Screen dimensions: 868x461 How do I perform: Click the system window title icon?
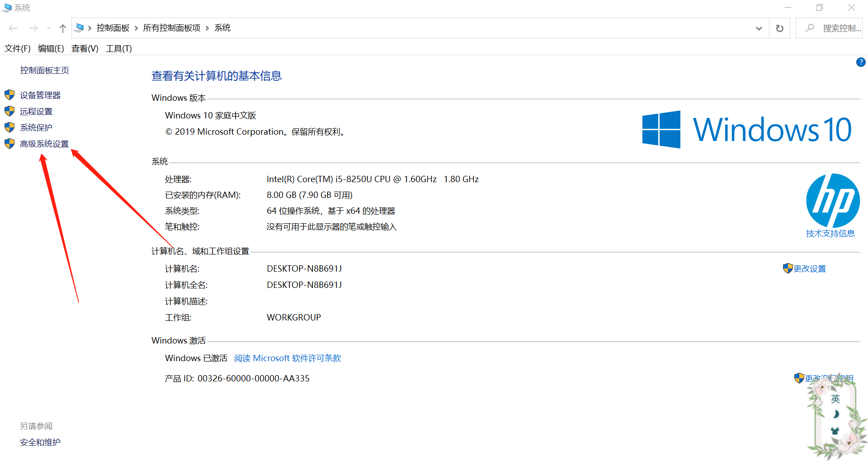[7, 8]
